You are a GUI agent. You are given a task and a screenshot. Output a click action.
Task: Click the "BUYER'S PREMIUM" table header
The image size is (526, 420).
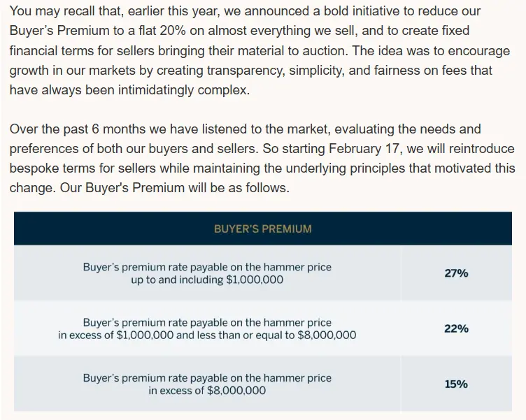pyautogui.click(x=262, y=229)
